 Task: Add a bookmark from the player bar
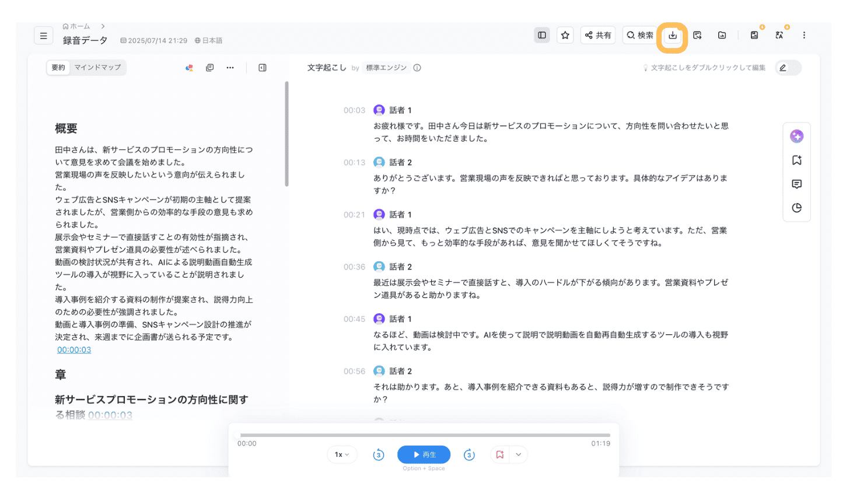(x=499, y=455)
